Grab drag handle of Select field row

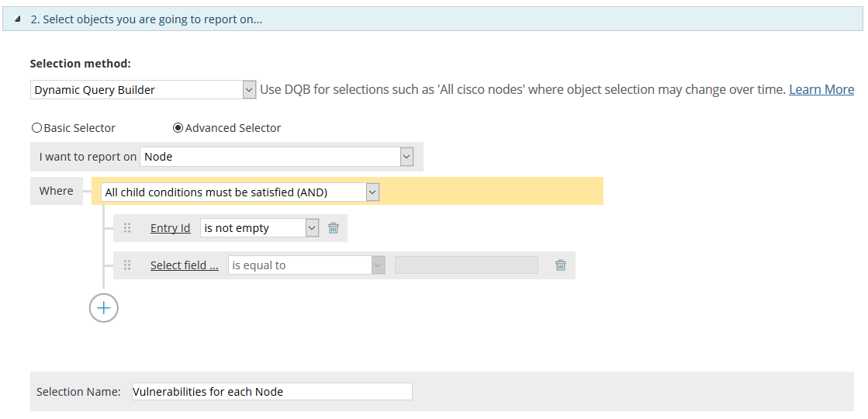point(127,265)
